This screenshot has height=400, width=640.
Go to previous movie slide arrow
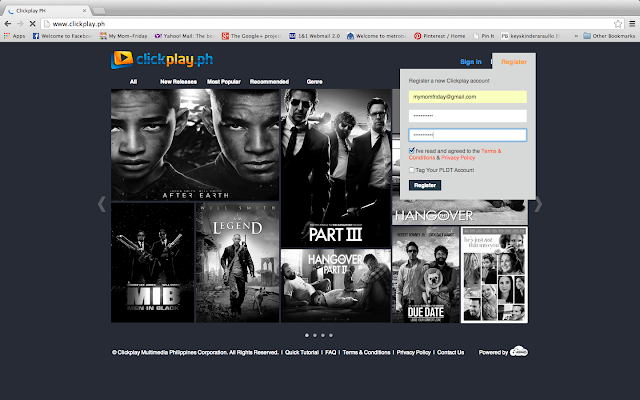(102, 204)
